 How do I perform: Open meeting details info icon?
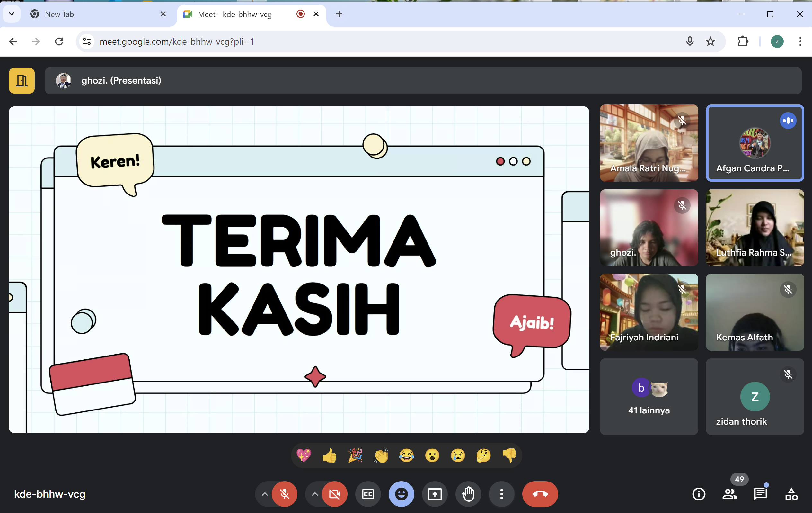tap(699, 494)
